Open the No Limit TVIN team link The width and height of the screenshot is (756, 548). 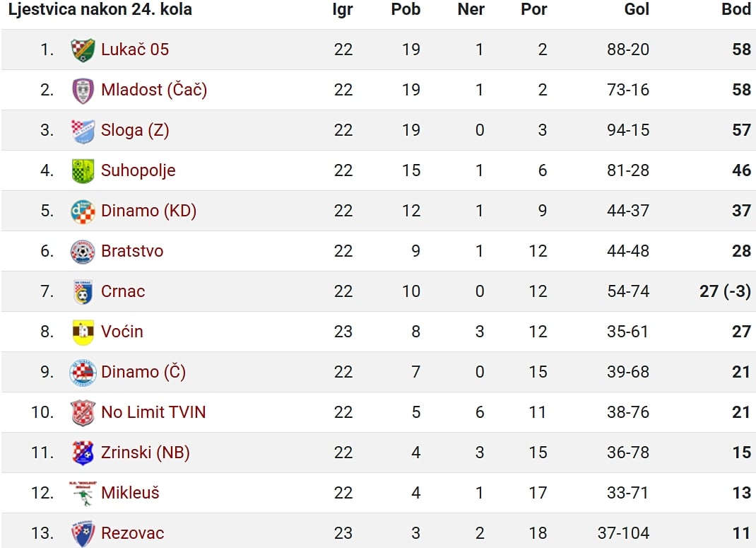[153, 412]
